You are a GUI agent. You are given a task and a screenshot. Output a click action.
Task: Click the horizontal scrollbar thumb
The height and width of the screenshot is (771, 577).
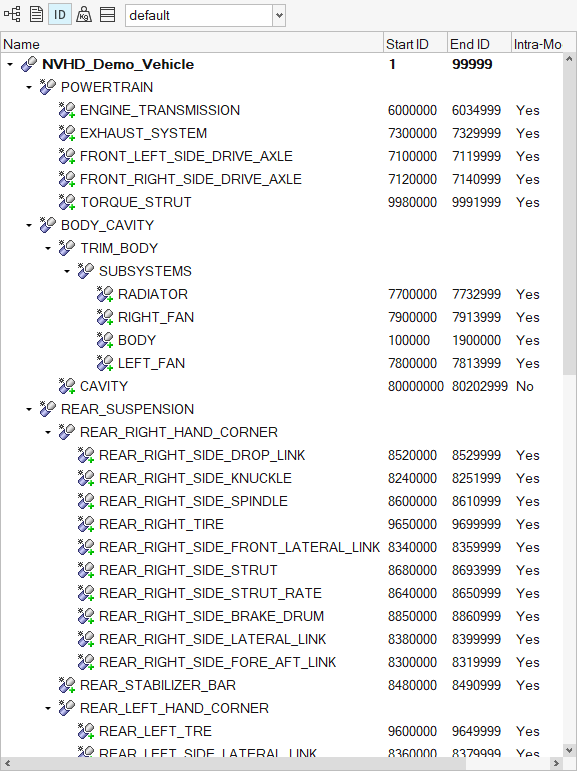pos(240,764)
